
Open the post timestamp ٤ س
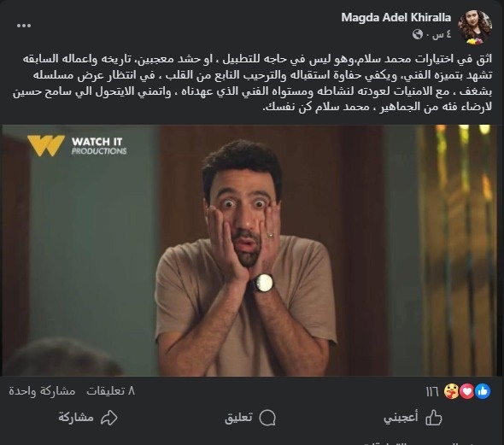(438, 34)
